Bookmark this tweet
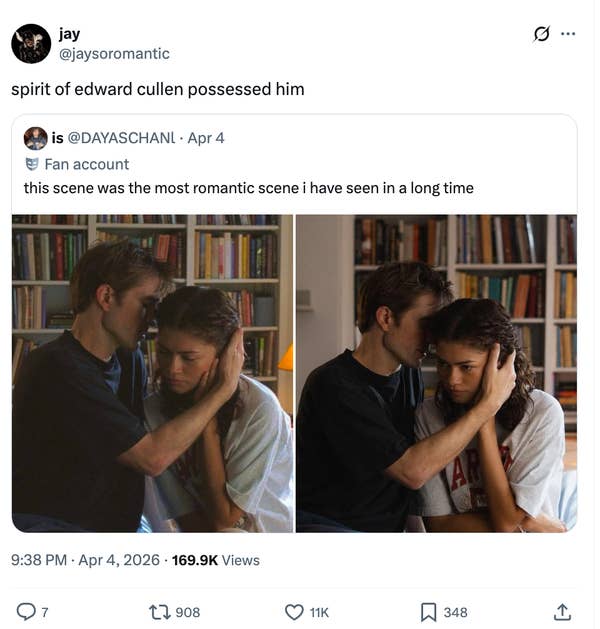The height and width of the screenshot is (629, 600). 428,611
